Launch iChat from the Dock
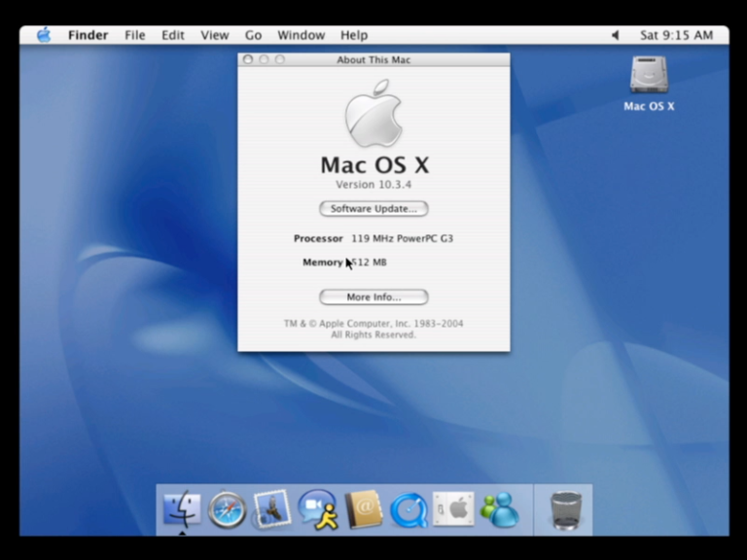This screenshot has width=747, height=560. pyautogui.click(x=317, y=509)
